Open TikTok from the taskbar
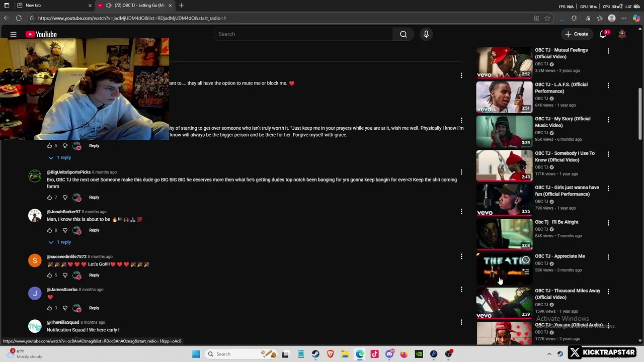The height and width of the screenshot is (362, 644). 374,354
